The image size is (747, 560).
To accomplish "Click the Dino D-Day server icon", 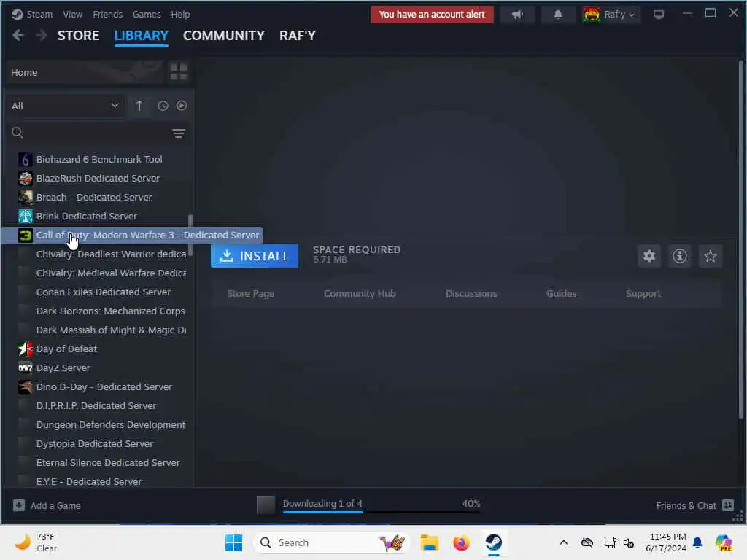I will point(26,387).
